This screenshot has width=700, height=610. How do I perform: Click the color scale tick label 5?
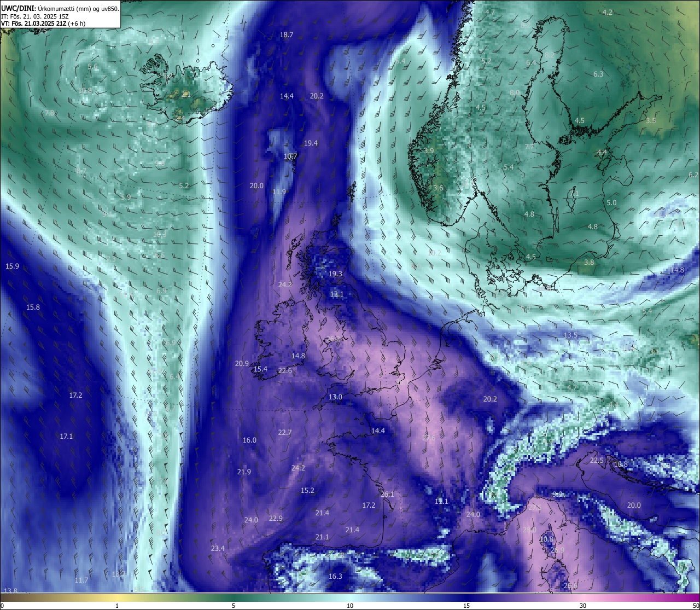coord(234,606)
